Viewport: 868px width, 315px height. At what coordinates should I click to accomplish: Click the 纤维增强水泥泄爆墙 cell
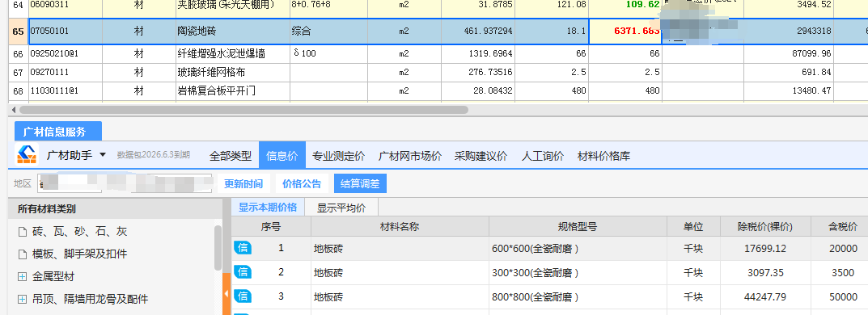pos(232,54)
